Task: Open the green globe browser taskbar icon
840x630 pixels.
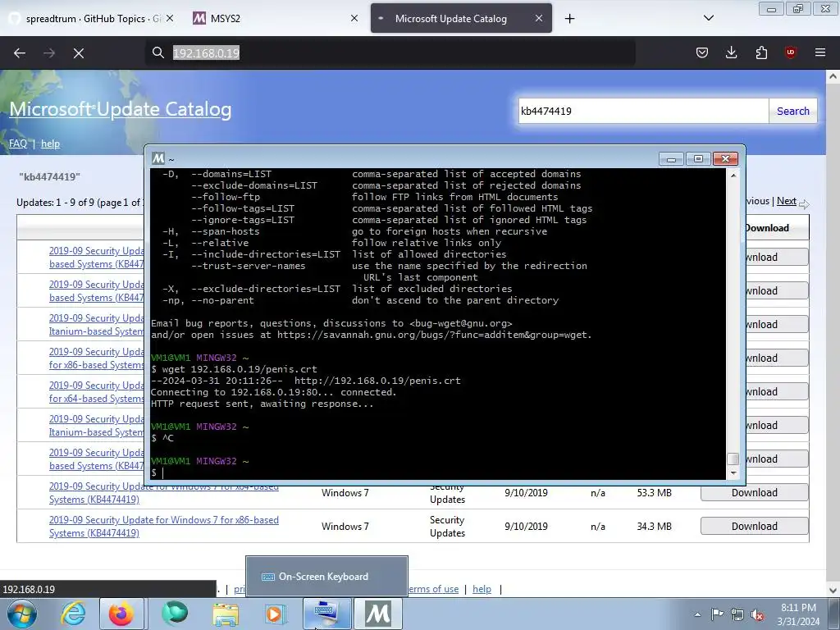Action: pos(175,614)
